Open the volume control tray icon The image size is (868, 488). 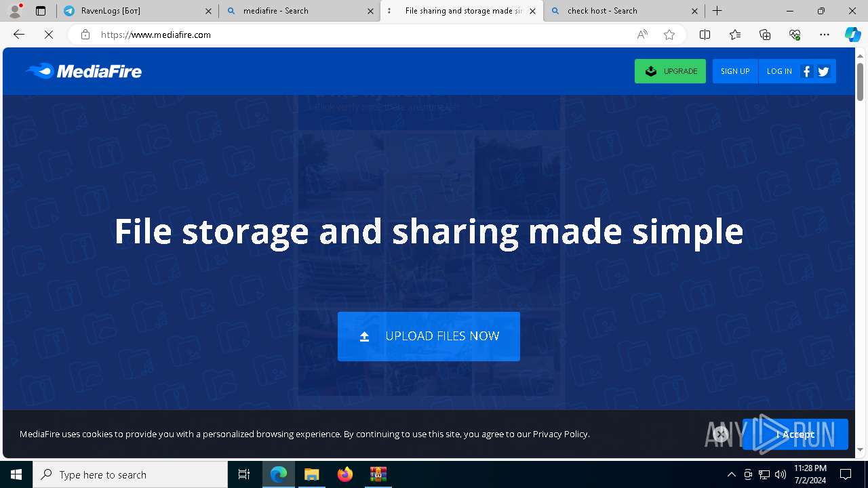[x=781, y=474]
